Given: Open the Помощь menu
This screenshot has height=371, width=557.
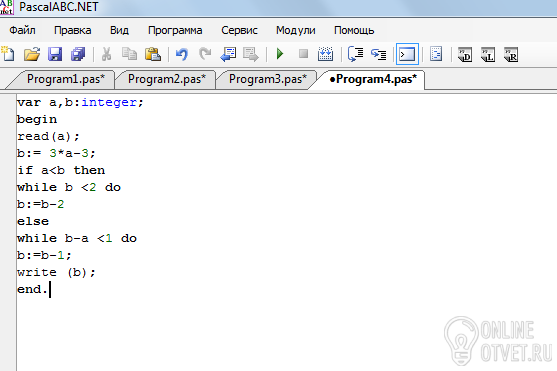Looking at the screenshot, I should [354, 31].
